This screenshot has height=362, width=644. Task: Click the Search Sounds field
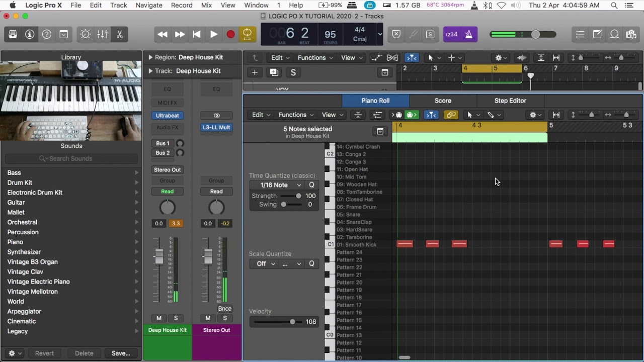click(x=71, y=158)
